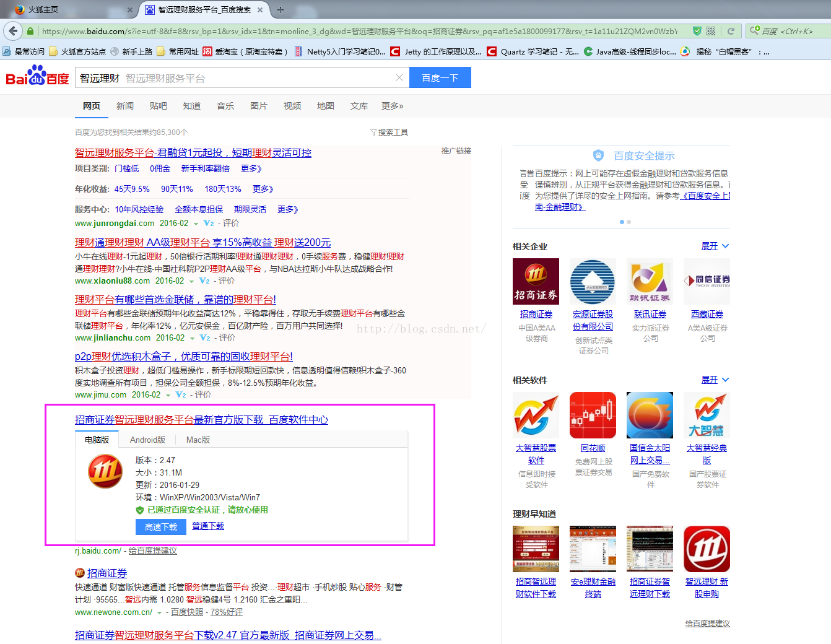831x644 pixels.
Task: Click the 大智慧股票软件 icon
Action: click(x=536, y=416)
